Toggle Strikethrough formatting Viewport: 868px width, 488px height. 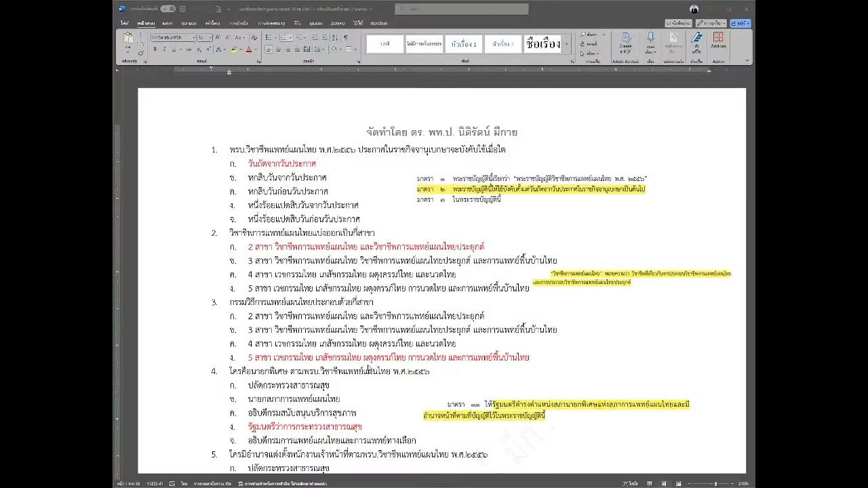(x=189, y=49)
